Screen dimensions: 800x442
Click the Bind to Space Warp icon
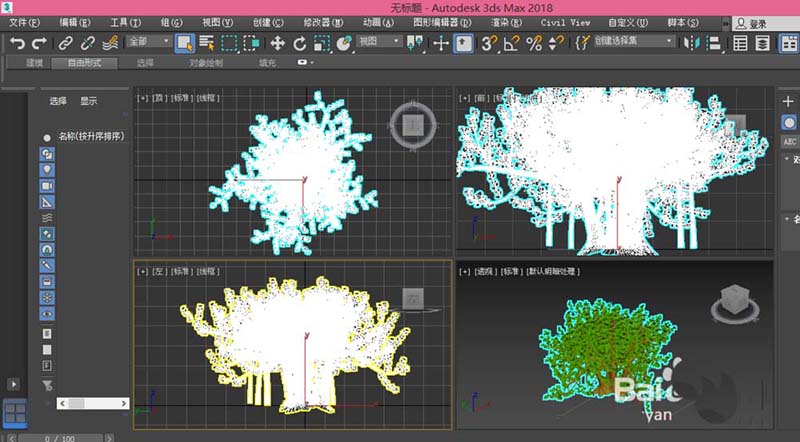(110, 43)
